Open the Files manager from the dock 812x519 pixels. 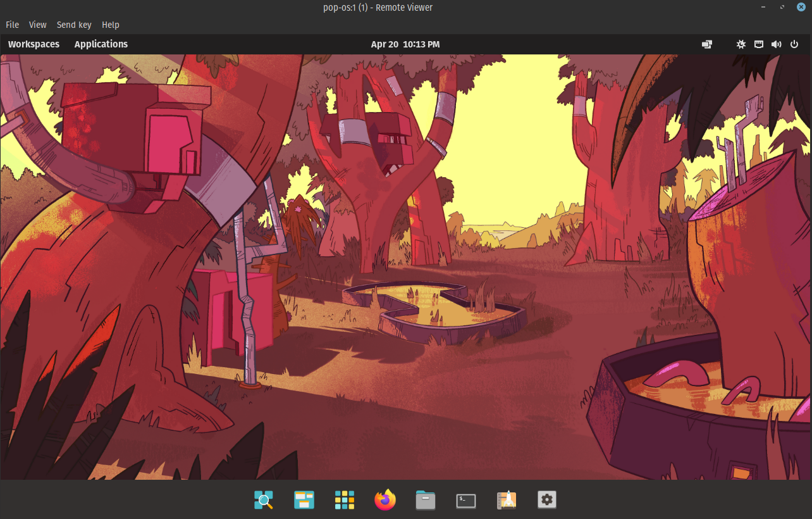(426, 500)
